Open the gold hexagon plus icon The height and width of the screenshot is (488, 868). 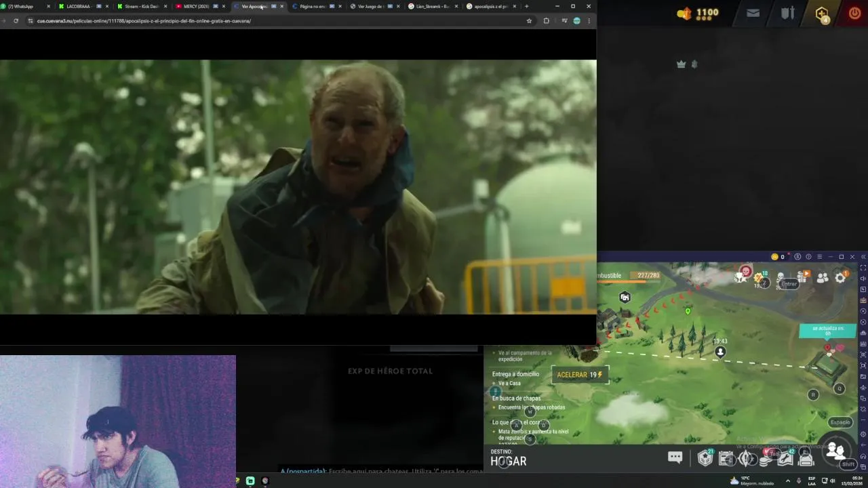pos(822,14)
